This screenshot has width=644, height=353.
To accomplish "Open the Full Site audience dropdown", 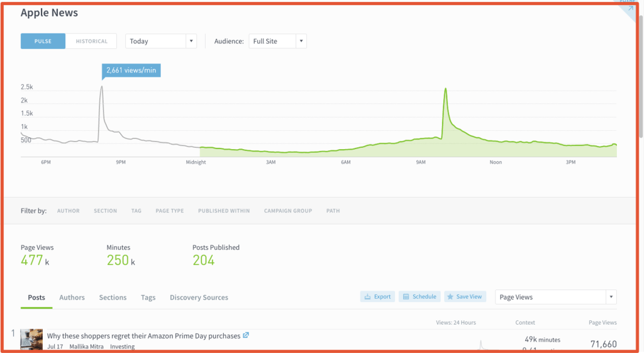I will click(277, 41).
